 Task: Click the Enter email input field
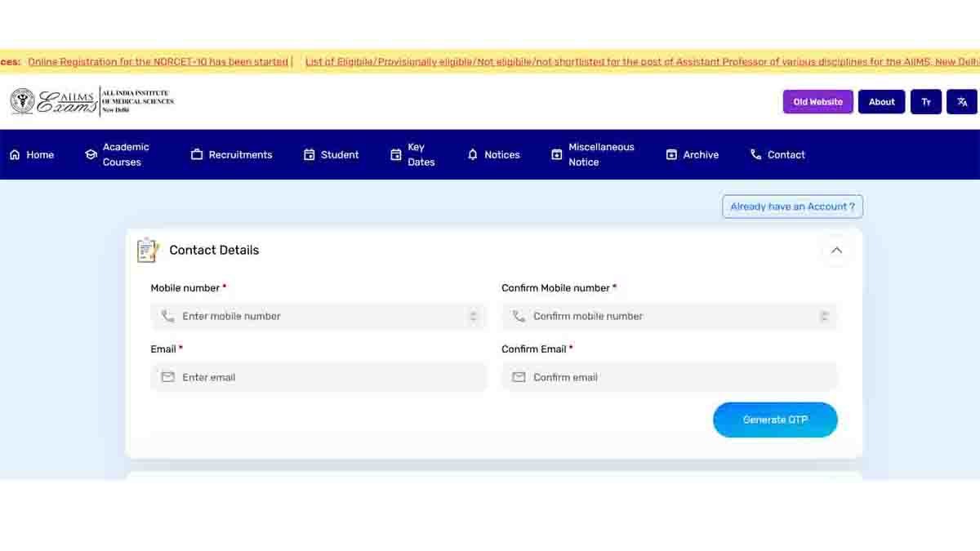pyautogui.click(x=318, y=377)
